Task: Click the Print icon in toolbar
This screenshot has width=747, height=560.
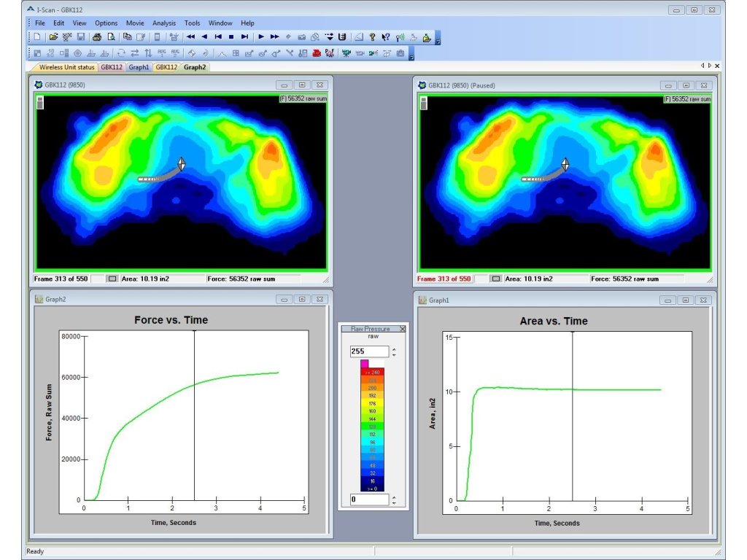Action: (x=97, y=36)
